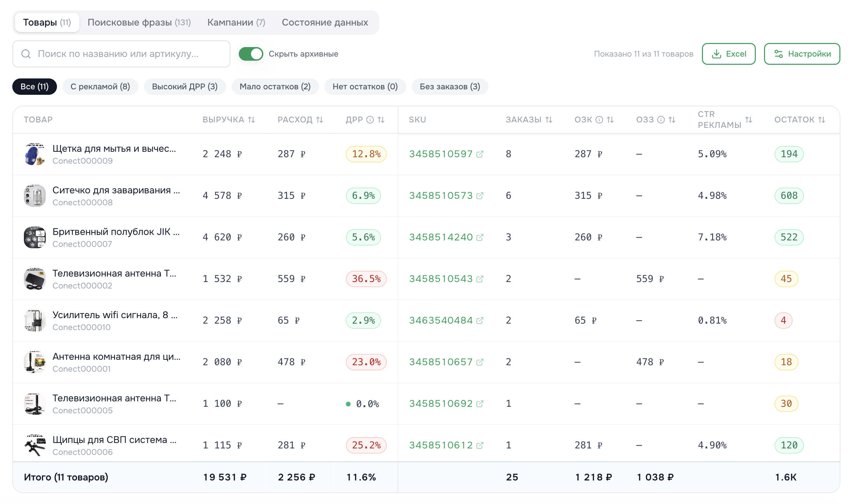This screenshot has height=504, width=852.
Task: Click the ДРР column info icon
Action: click(x=370, y=120)
